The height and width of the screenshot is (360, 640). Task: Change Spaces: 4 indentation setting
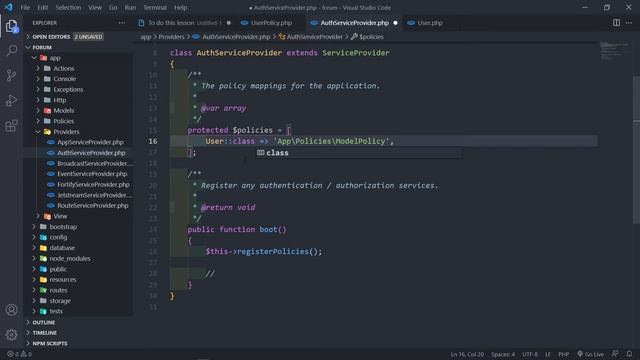point(503,354)
